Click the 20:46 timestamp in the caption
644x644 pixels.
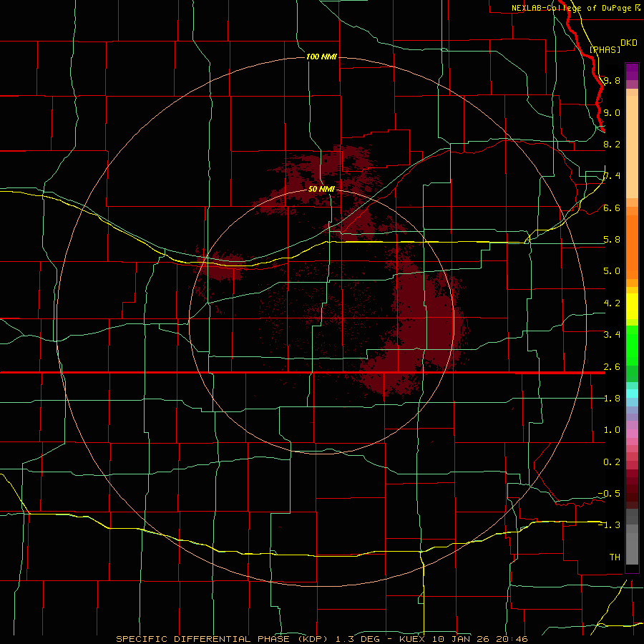(x=512, y=639)
